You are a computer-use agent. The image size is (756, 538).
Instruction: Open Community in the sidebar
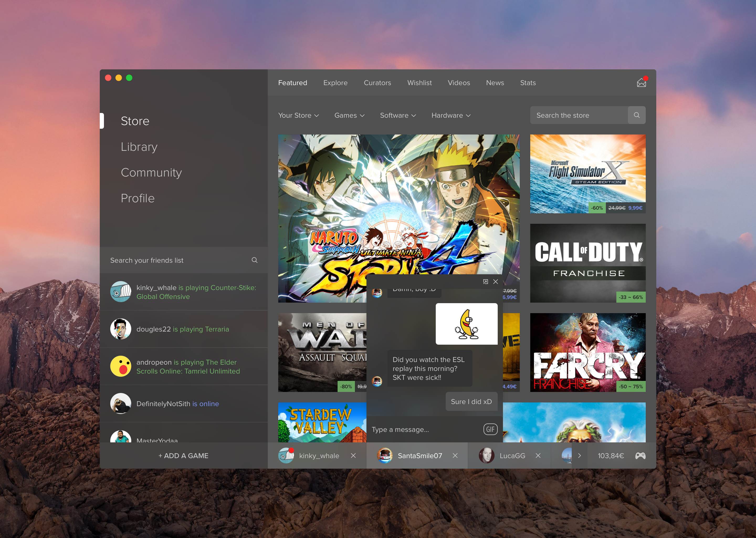(x=151, y=173)
